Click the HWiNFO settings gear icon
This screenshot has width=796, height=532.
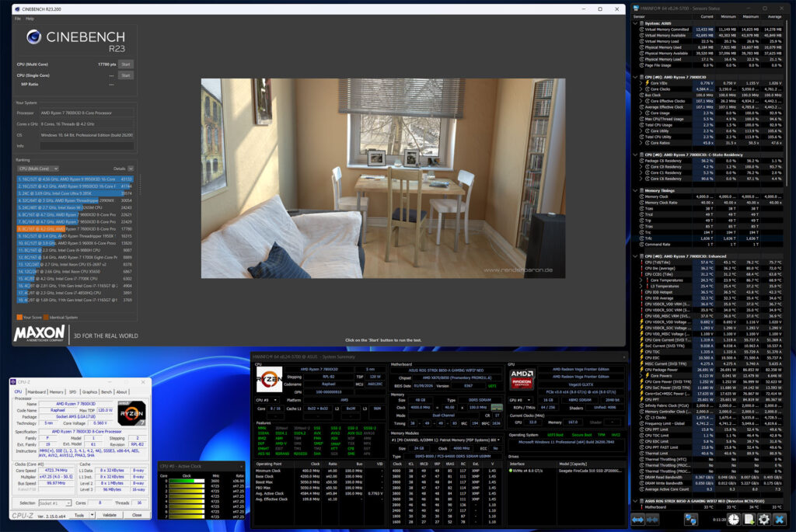point(764,520)
